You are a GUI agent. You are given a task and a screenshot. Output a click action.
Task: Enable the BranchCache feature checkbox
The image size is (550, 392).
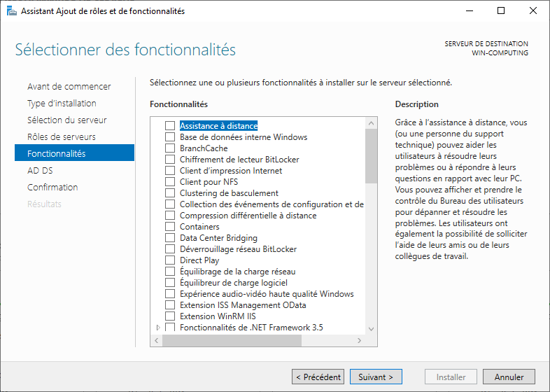tap(170, 148)
